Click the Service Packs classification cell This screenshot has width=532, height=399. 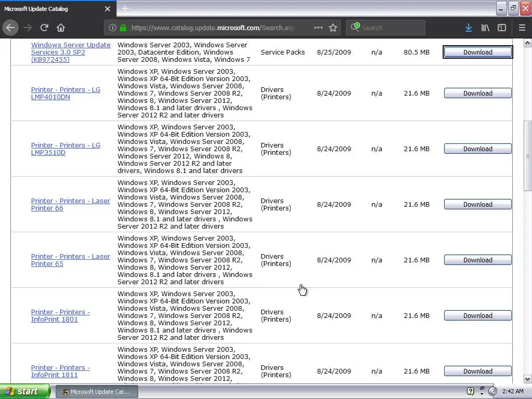[x=283, y=52]
